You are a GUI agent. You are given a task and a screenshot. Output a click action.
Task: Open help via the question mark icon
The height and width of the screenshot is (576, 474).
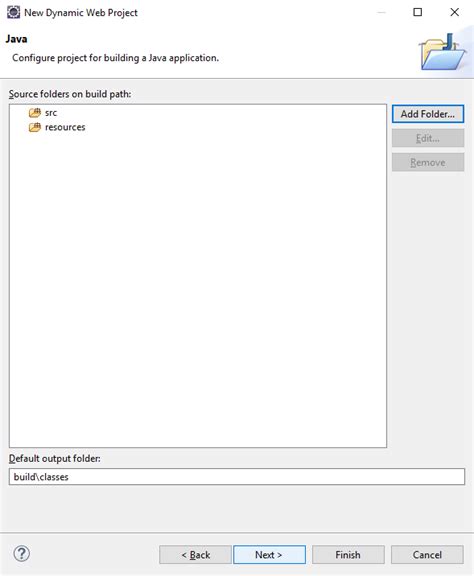tap(22, 554)
